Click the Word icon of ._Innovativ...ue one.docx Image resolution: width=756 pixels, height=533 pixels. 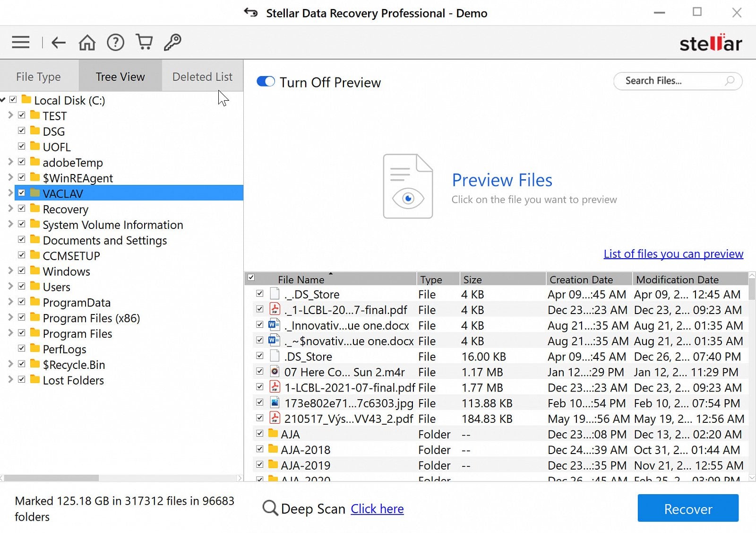click(x=275, y=325)
